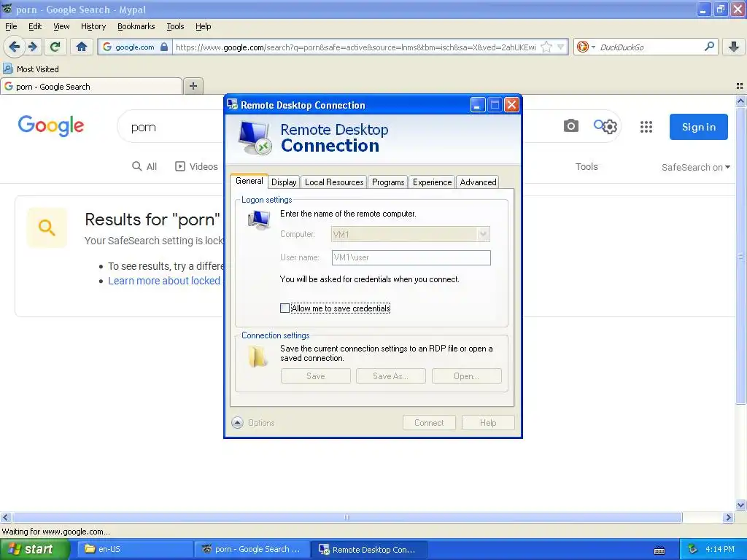
Task: Open the Most Visited bookmarks folder
Action: coord(31,69)
